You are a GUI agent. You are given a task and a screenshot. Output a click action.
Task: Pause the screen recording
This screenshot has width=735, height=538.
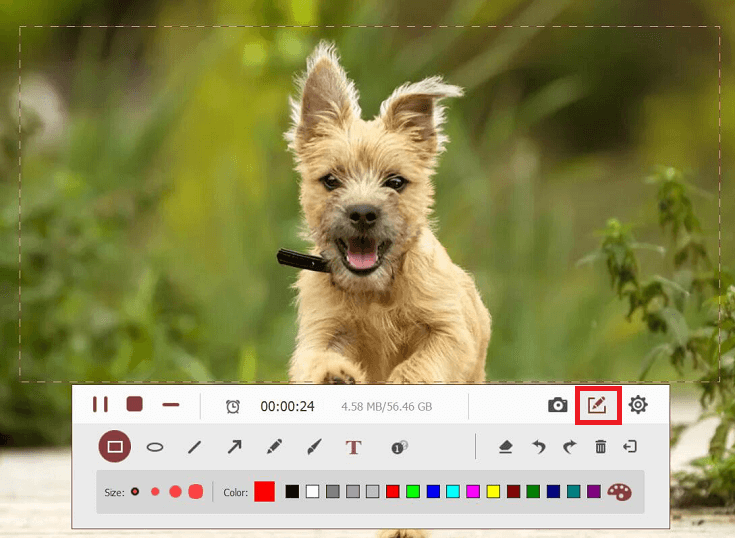[x=100, y=404]
